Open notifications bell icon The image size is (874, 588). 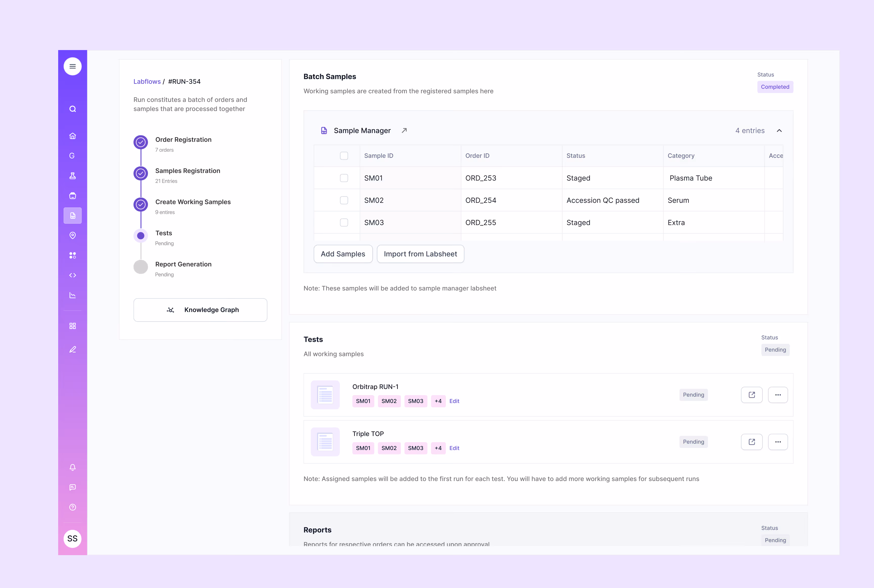(72, 467)
